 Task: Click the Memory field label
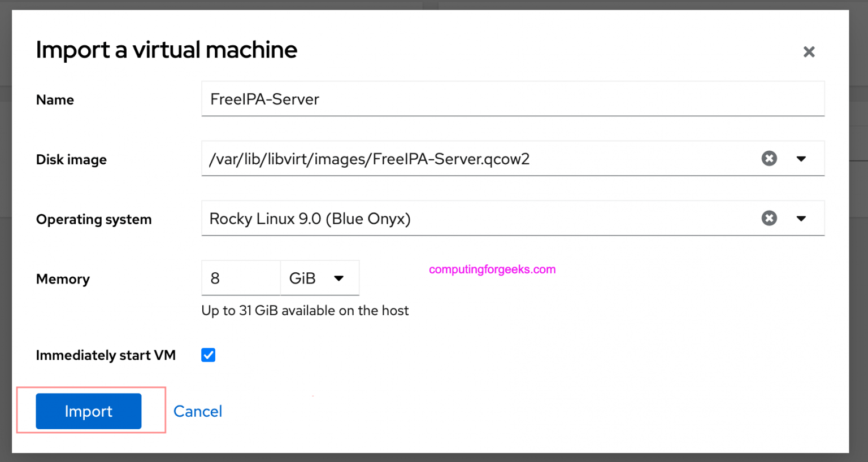pos(63,278)
